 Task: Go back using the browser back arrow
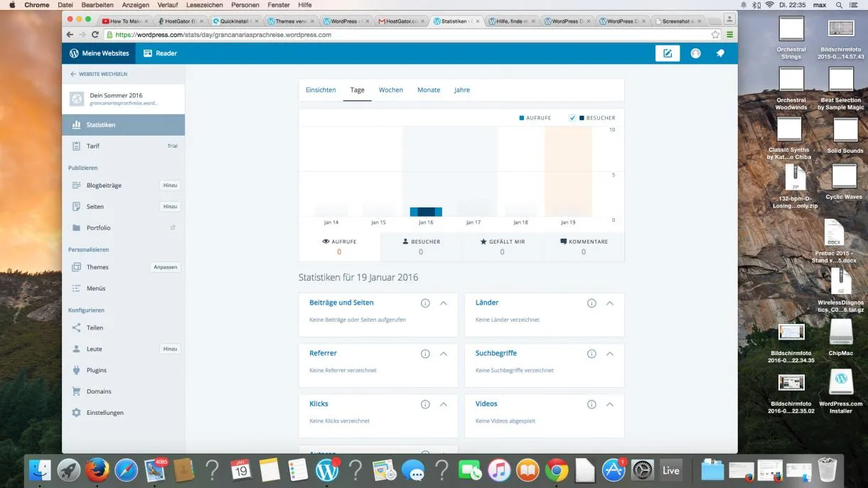[x=70, y=34]
